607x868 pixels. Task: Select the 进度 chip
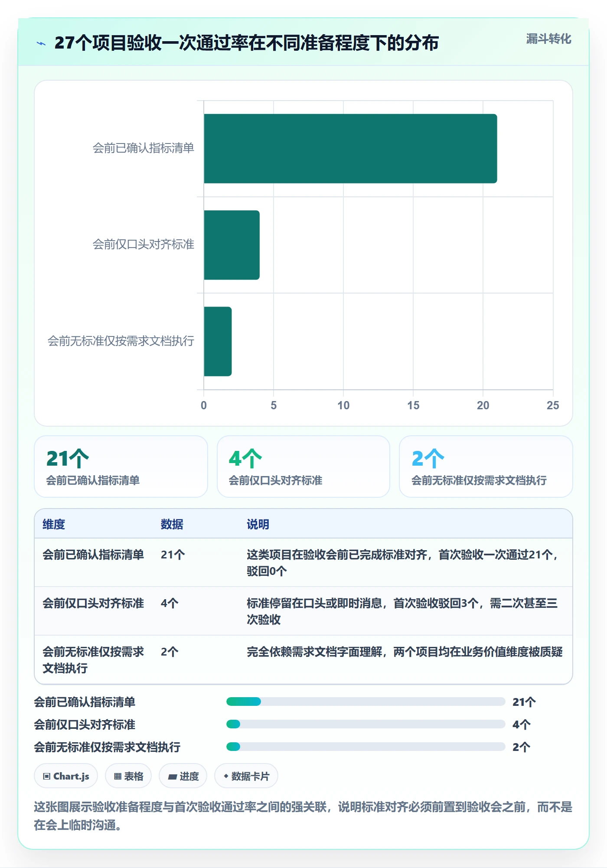pyautogui.click(x=183, y=776)
